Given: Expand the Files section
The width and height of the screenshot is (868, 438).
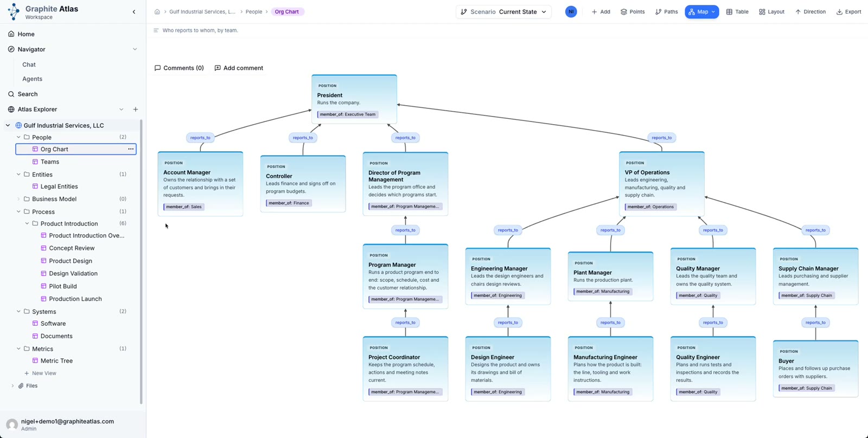Looking at the screenshot, I should pyautogui.click(x=12, y=386).
